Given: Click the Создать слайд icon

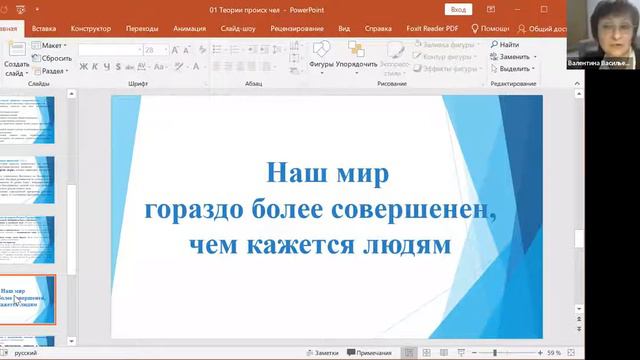Looking at the screenshot, I should [17, 50].
